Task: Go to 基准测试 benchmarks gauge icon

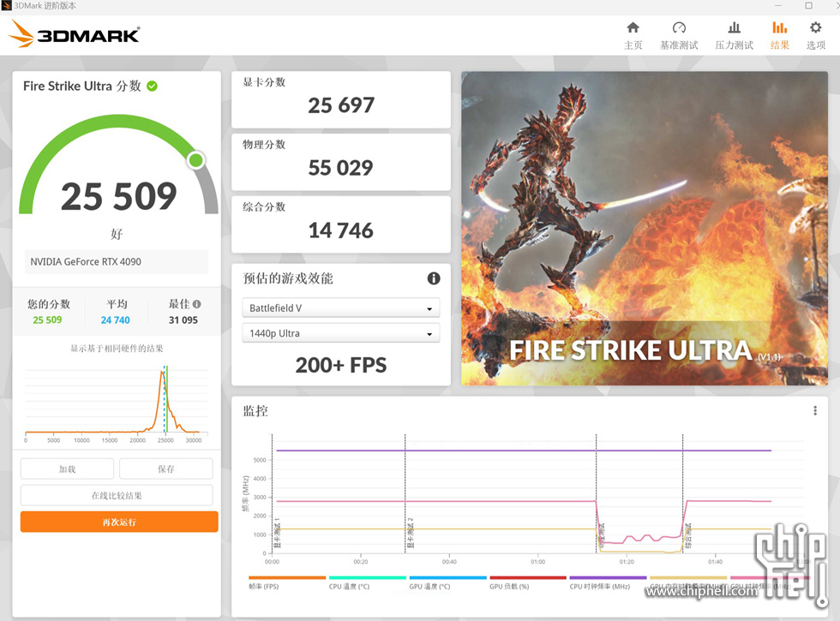Action: pos(679,28)
